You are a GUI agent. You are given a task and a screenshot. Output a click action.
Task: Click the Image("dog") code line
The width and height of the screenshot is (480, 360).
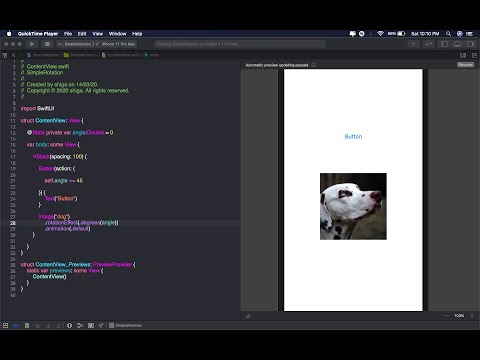click(54, 216)
